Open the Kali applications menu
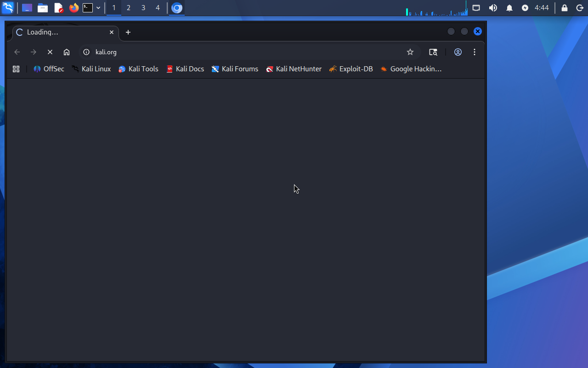588x368 pixels. (x=8, y=8)
